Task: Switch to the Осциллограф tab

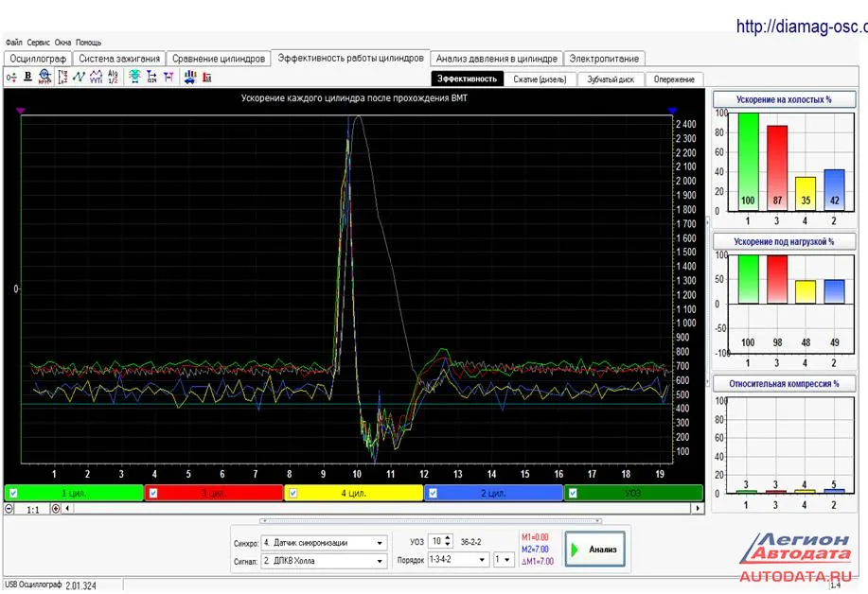Action: [x=38, y=59]
